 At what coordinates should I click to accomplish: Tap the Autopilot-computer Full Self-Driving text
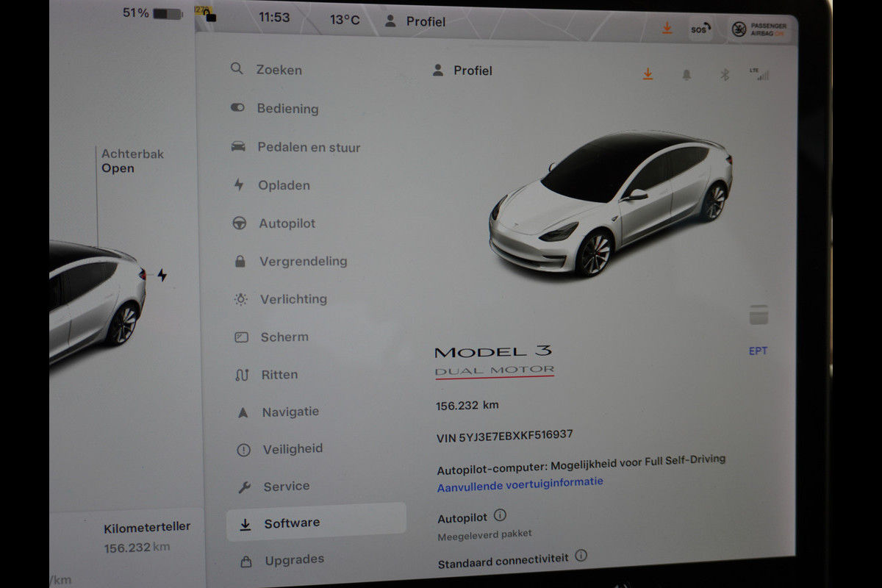[x=581, y=465]
